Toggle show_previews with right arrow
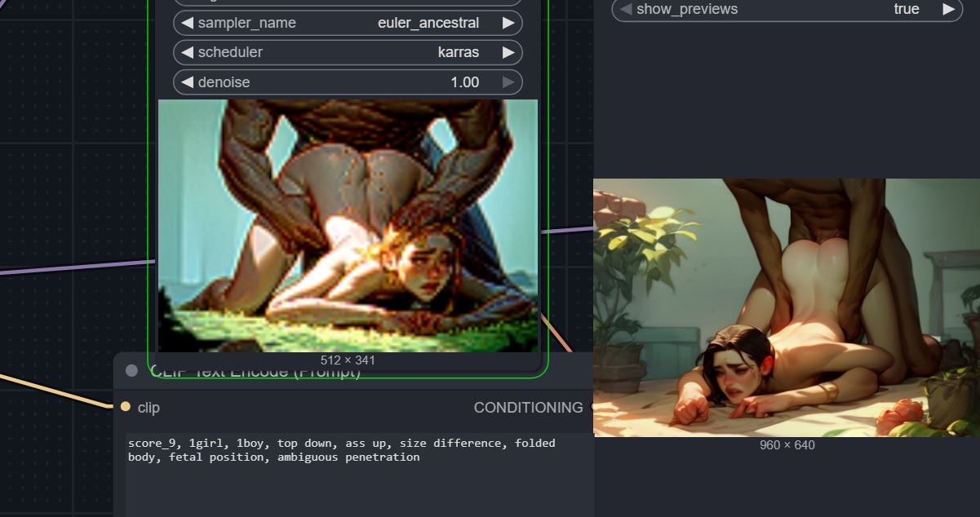The width and height of the screenshot is (980, 517). pyautogui.click(x=948, y=9)
